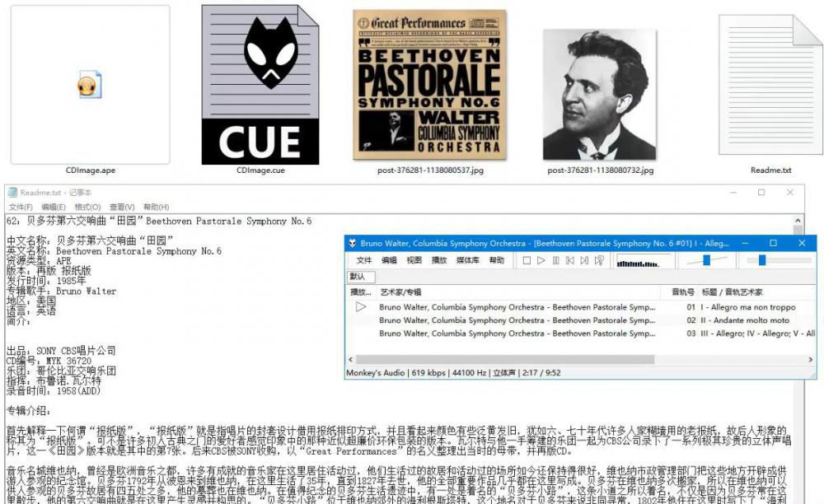824x504 pixels.
Task: Click the first line of Readme text
Action: 159,221
